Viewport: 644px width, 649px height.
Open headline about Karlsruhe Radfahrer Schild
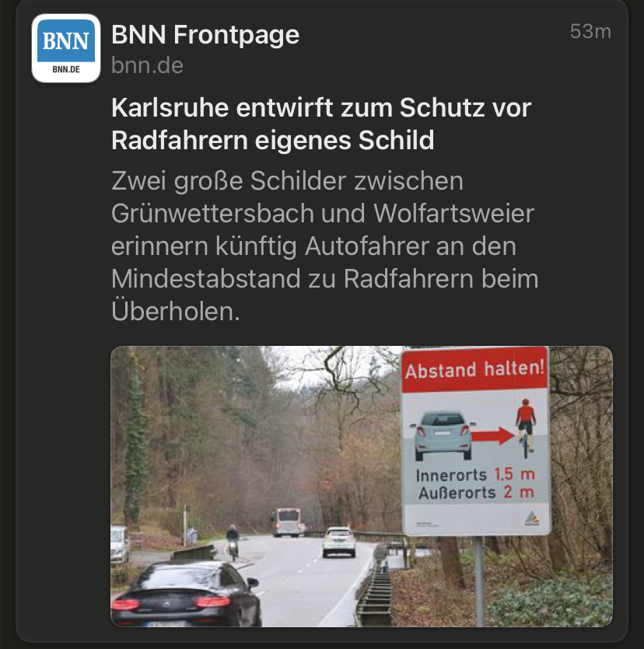[321, 124]
